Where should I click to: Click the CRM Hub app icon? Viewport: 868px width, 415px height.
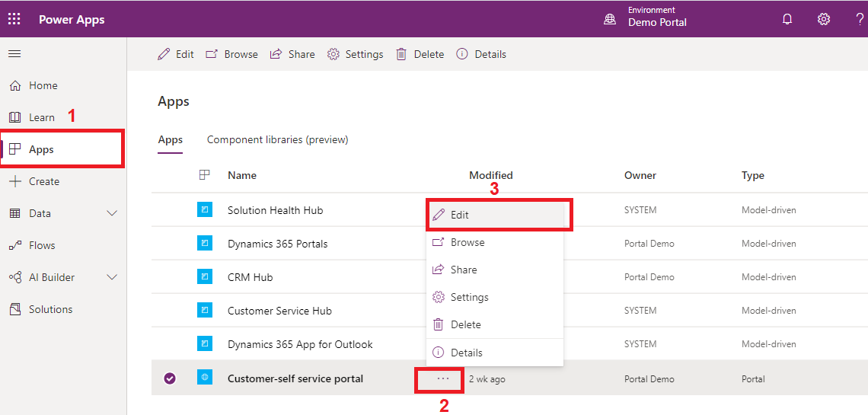point(205,277)
